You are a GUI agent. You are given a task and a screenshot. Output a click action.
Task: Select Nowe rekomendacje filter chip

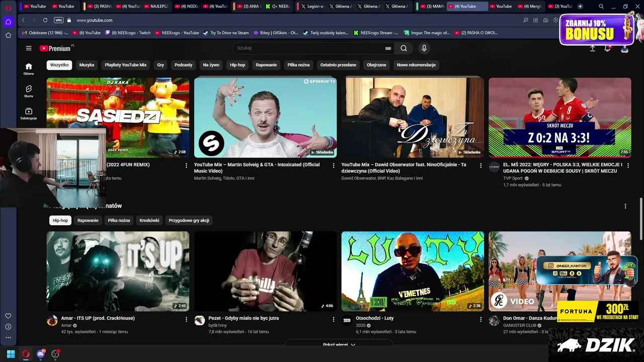(x=416, y=65)
